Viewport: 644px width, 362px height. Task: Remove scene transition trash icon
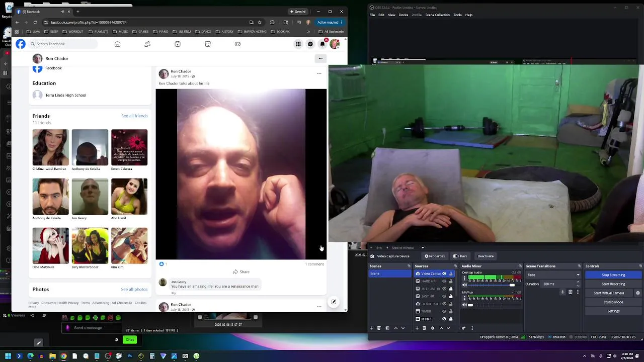(x=570, y=292)
